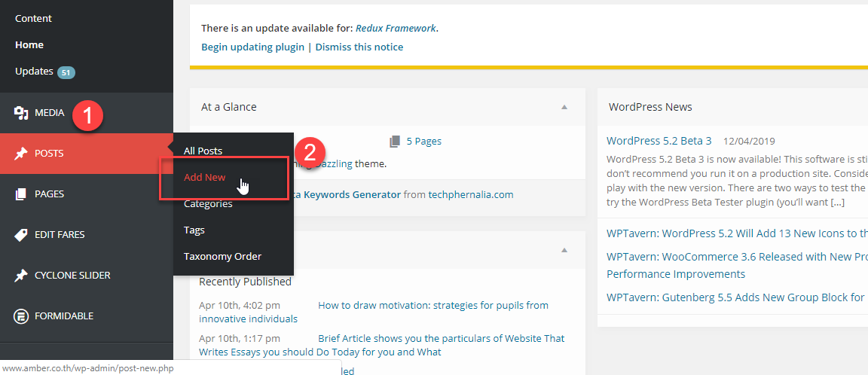The height and width of the screenshot is (375, 868).
Task: Click the Apr 10th, 1:17 pm timestamp
Action: pyautogui.click(x=239, y=339)
